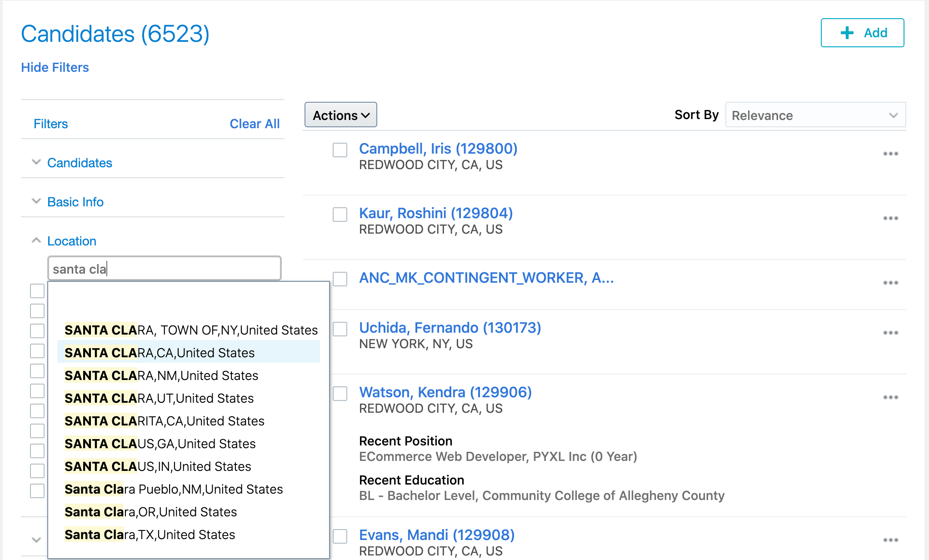This screenshot has height=560, width=929.
Task: Open more options for Uchida, Fernando
Action: [x=890, y=333]
